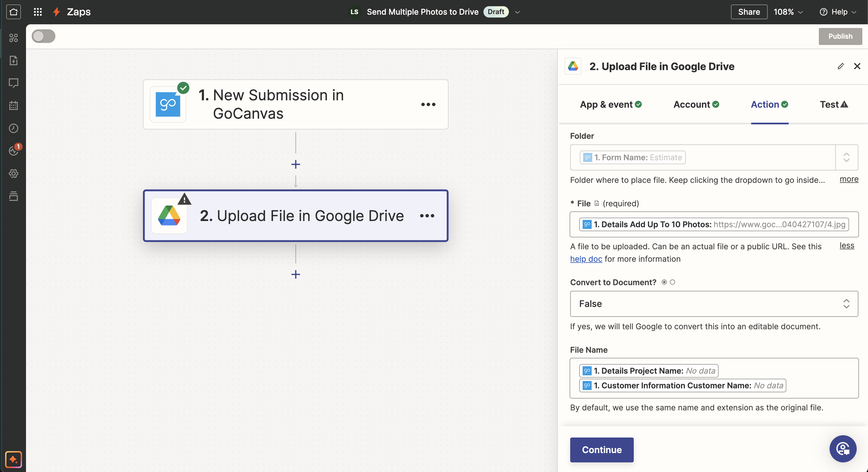Select the Form Name: Estimate pill
The width and height of the screenshot is (868, 472).
click(632, 157)
